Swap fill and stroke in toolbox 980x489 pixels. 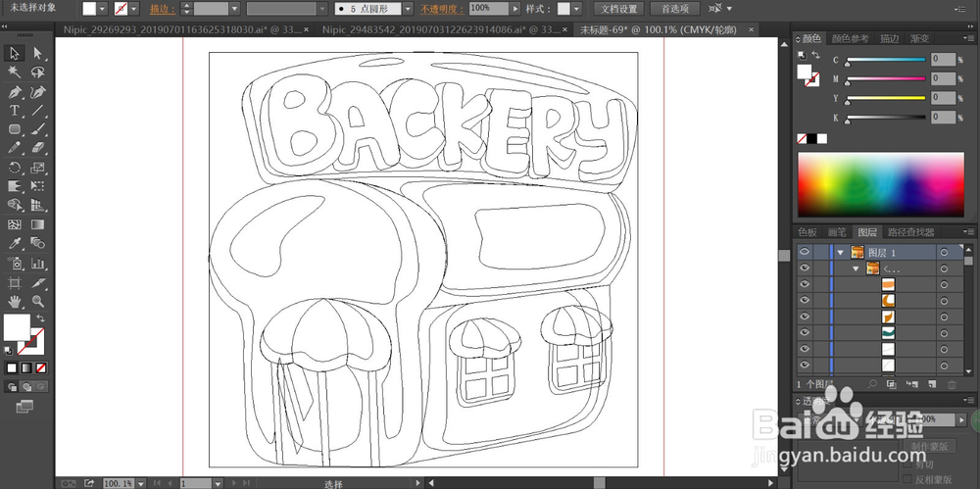point(40,318)
